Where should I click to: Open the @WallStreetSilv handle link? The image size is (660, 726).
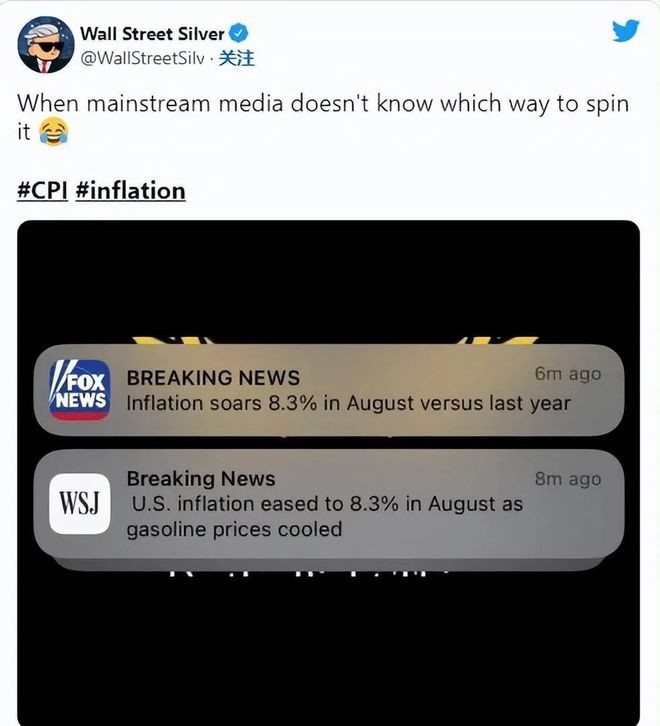coord(143,58)
